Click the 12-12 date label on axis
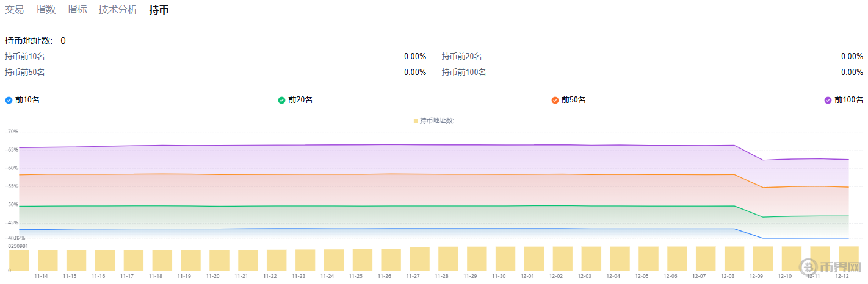The height and width of the screenshot is (284, 868). click(842, 276)
